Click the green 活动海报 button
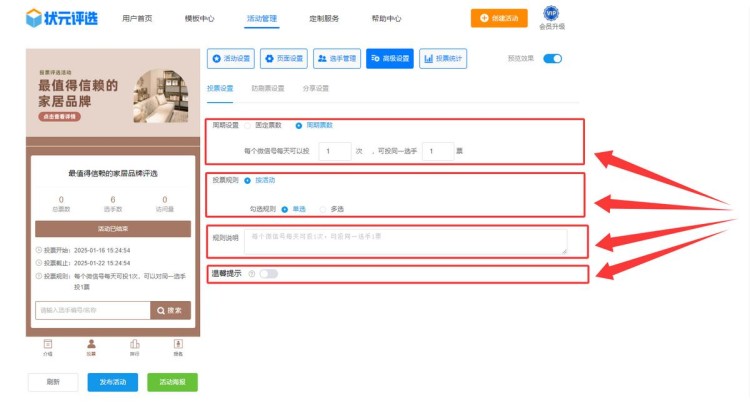Image resolution: width=750 pixels, height=403 pixels. [172, 382]
